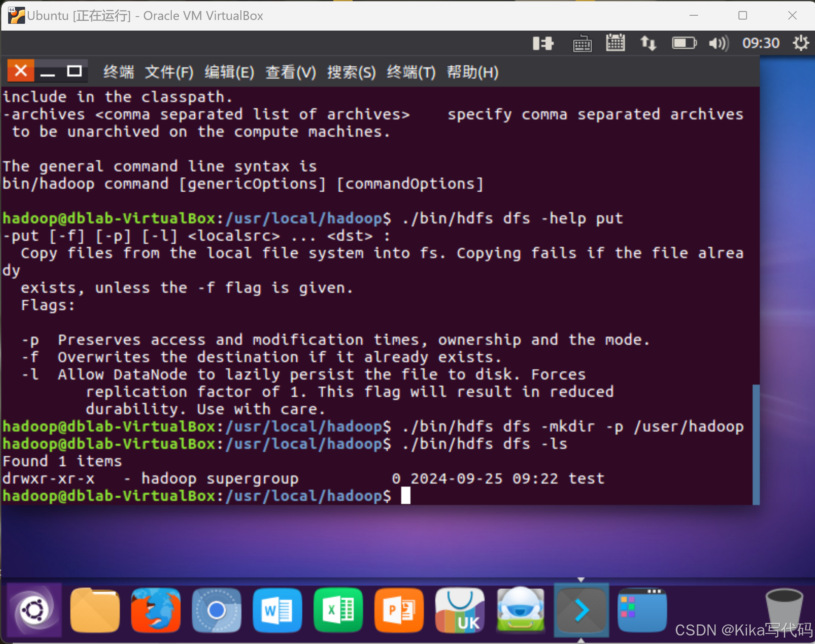Open the network traffic indicator menu
The height and width of the screenshot is (644, 815).
tap(648, 43)
